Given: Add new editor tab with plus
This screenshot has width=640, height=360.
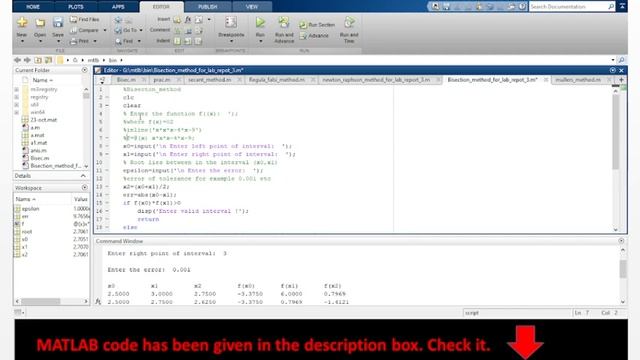Looking at the screenshot, I should point(621,80).
